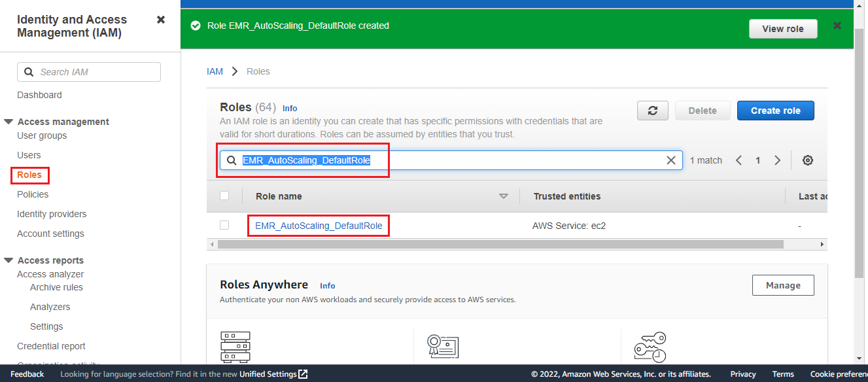Click the Create role button

775,111
